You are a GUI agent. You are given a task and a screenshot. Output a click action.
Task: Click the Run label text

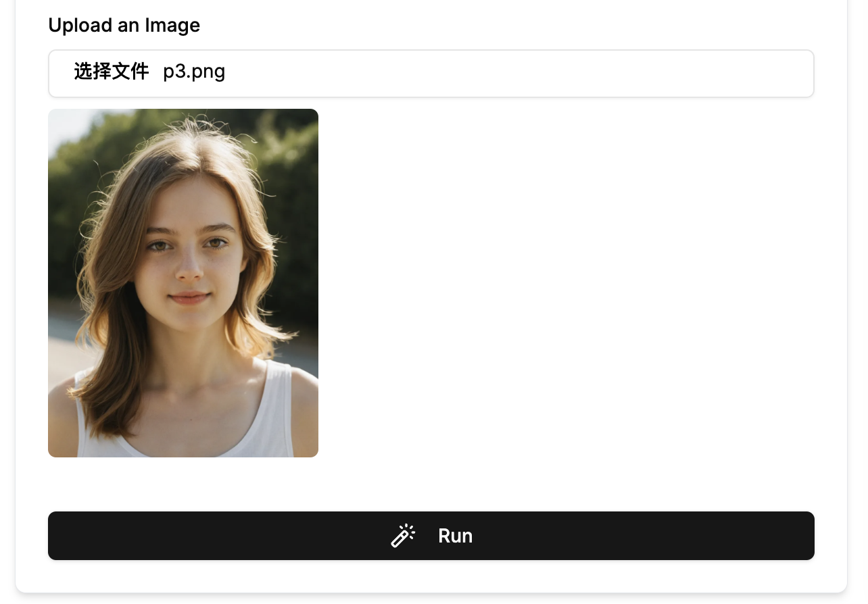click(455, 535)
